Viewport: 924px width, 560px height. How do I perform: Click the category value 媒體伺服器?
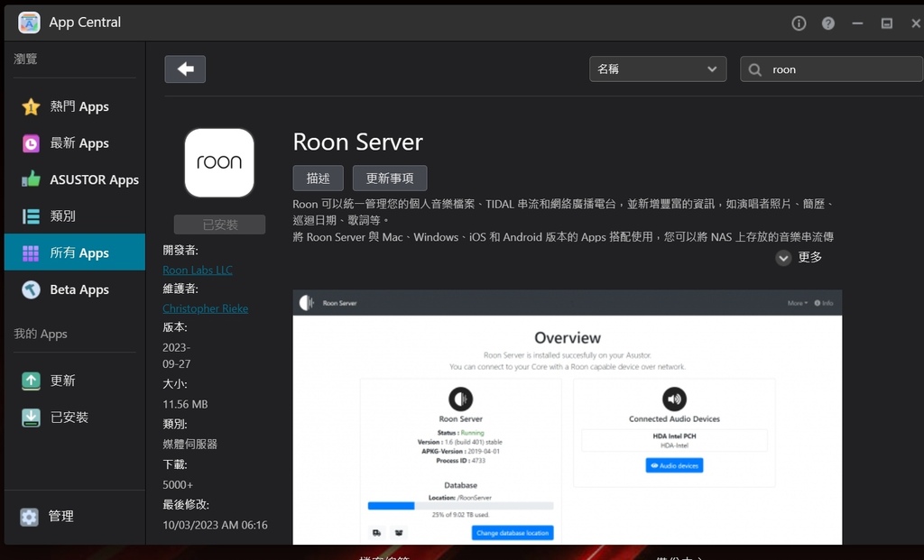coord(189,444)
